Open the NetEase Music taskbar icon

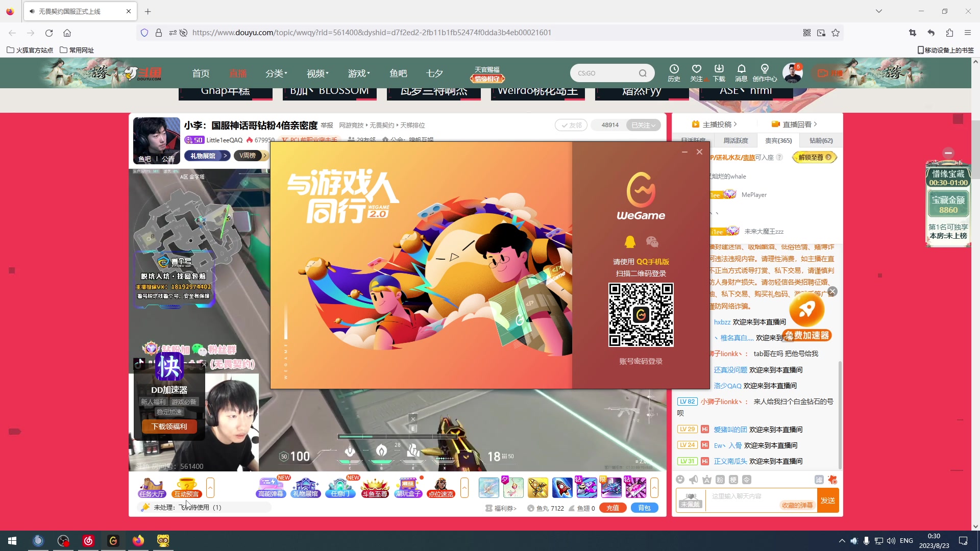point(88,541)
